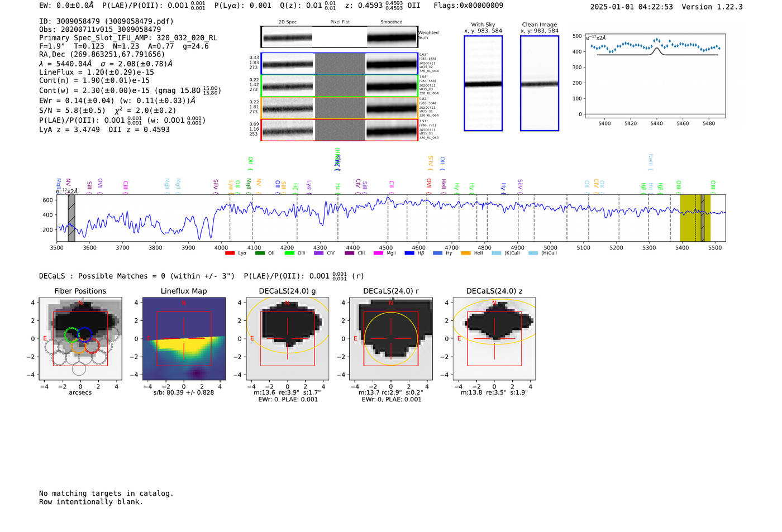Click 'No matching targets in catalog.' text
This screenshot has width=782, height=532.
106,493
